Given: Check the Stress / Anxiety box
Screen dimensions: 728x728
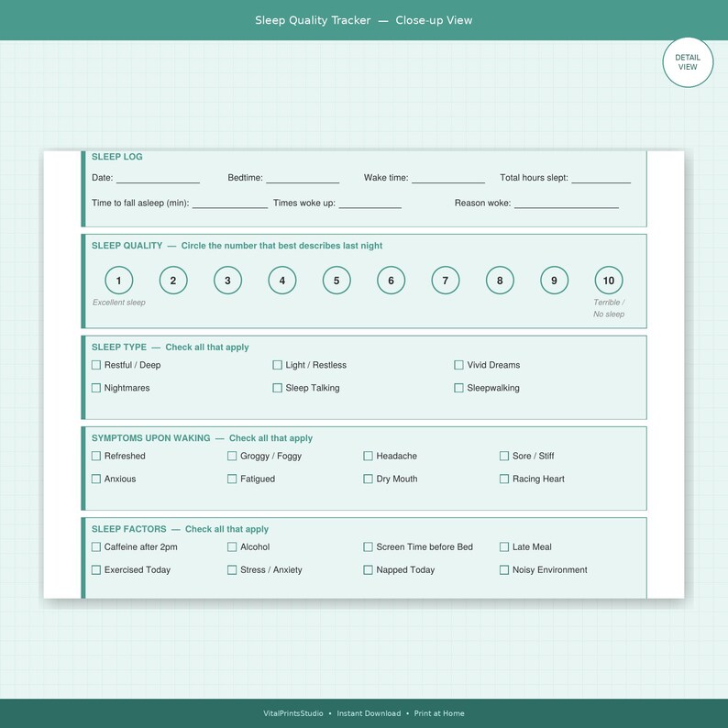Looking at the screenshot, I should point(232,569).
